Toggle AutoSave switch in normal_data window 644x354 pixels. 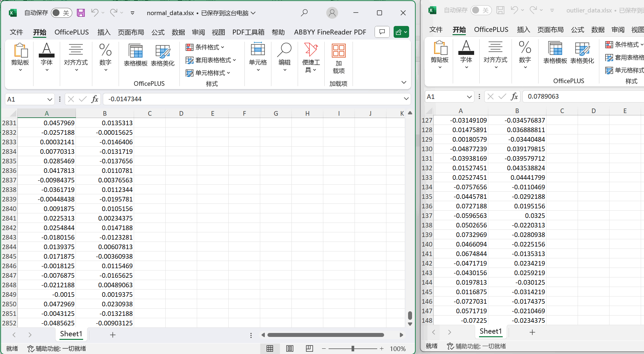pos(61,13)
